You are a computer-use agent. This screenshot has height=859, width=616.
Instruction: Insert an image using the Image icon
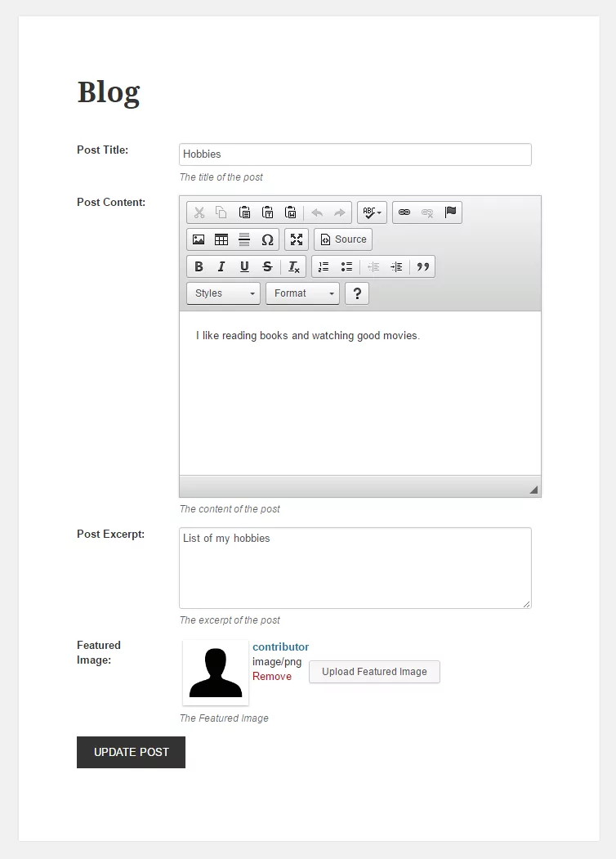[199, 239]
